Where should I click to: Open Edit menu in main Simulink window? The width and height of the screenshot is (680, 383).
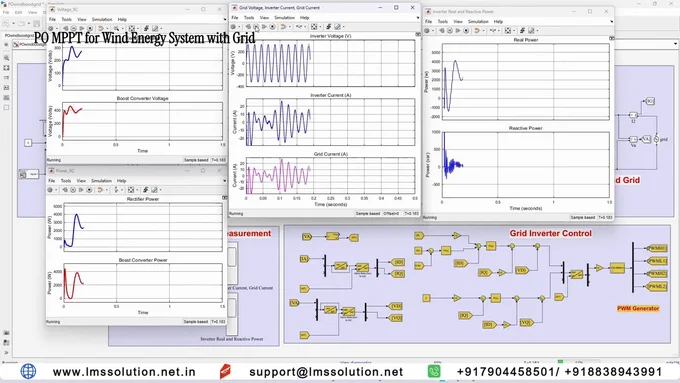click(18, 12)
